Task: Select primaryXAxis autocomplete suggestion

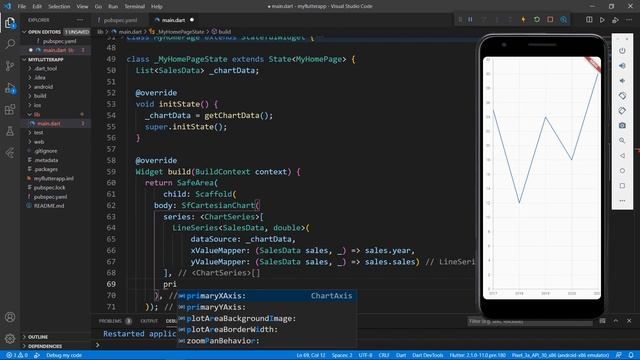Action: pyautogui.click(x=267, y=296)
